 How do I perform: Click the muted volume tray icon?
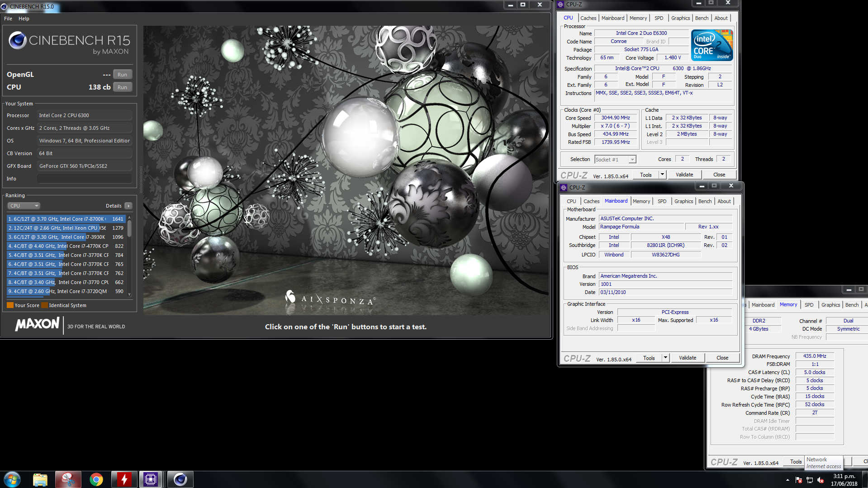[x=821, y=480]
